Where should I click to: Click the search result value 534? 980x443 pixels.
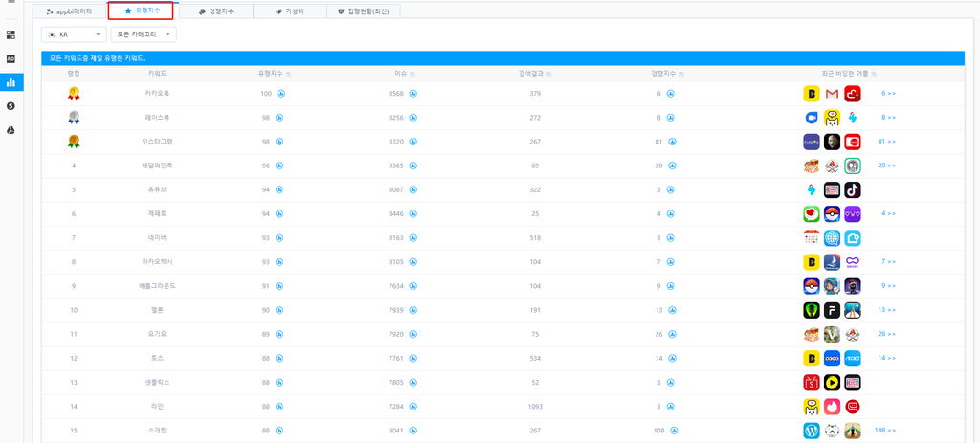point(534,358)
